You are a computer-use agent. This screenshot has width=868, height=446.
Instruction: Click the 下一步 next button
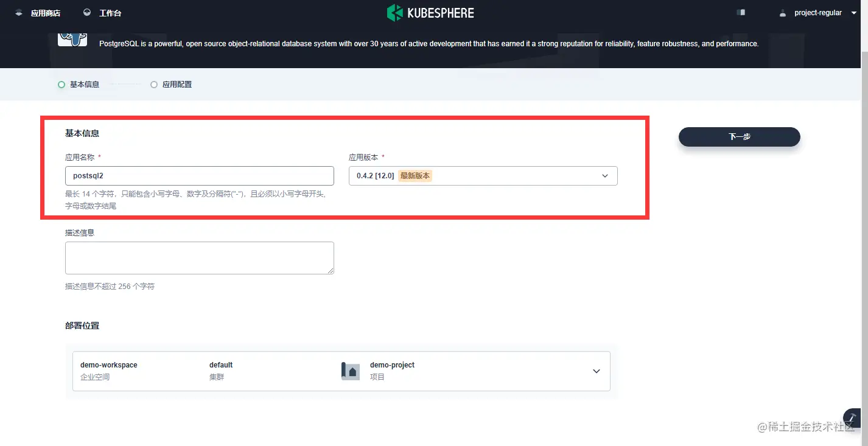click(x=740, y=137)
